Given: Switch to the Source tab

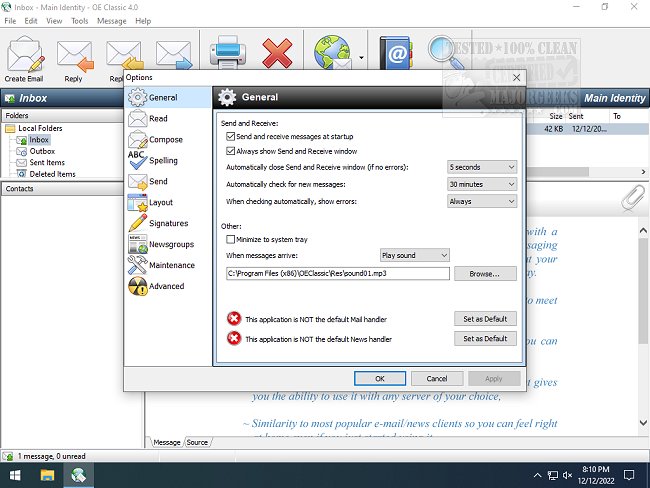Looking at the screenshot, I should pyautogui.click(x=197, y=442).
